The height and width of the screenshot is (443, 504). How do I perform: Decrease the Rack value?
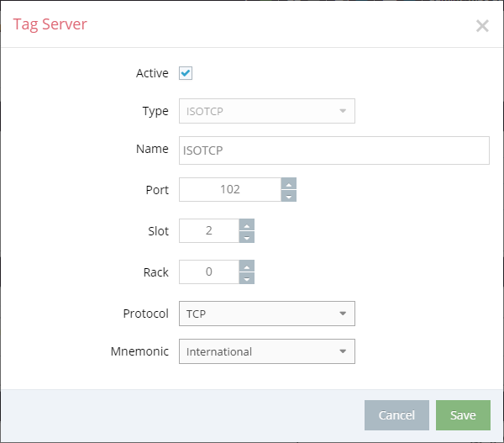pyautogui.click(x=247, y=278)
